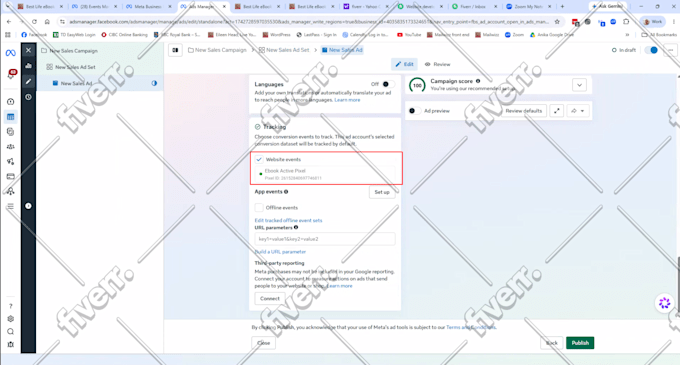Image resolution: width=680 pixels, height=365 pixels.
Task: Select the pencil edit icon in dark rail
Action: click(x=28, y=81)
